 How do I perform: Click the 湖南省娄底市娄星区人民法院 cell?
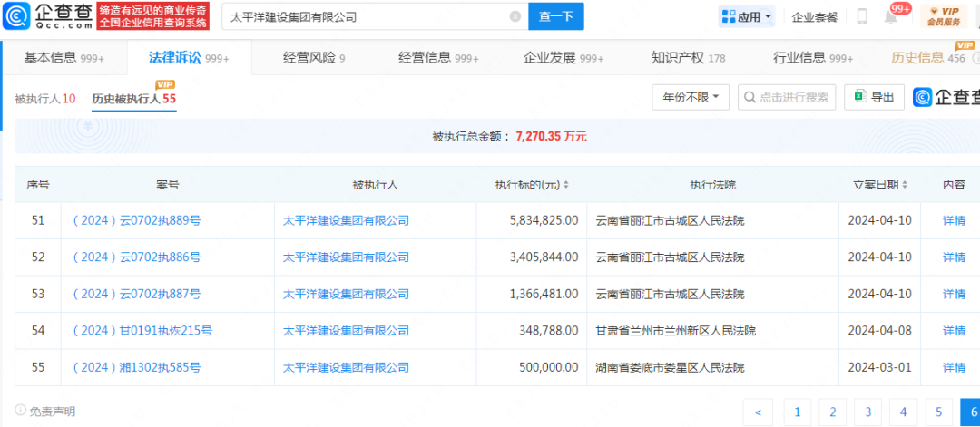tap(712, 367)
